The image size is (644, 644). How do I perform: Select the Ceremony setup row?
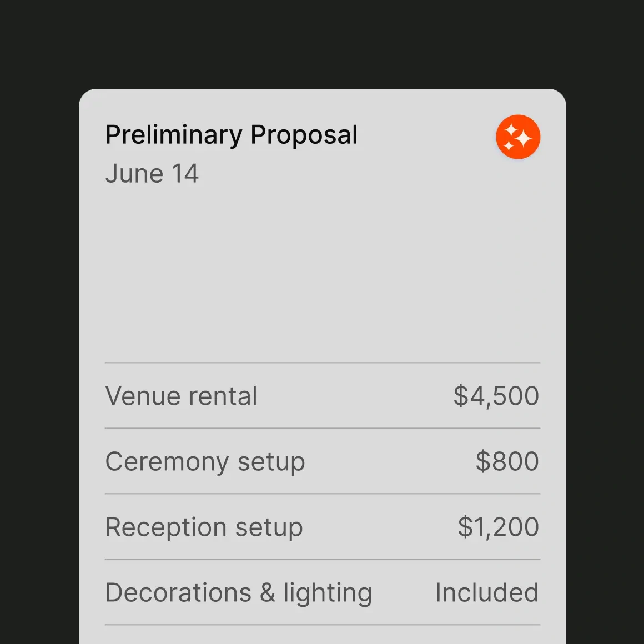click(205, 461)
